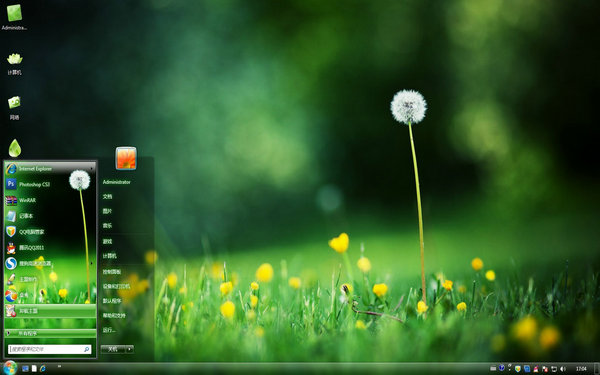This screenshot has width=600, height=375.
Task: Open 音乐 (Music) in the Start menu
Action: click(108, 226)
